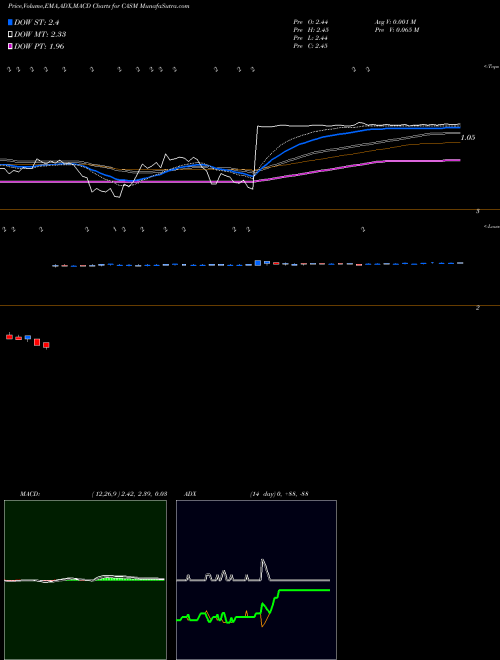Click the MACD (12,26,9) values text
Image resolution: width=500 pixels, height=660 pixels.
129,494
